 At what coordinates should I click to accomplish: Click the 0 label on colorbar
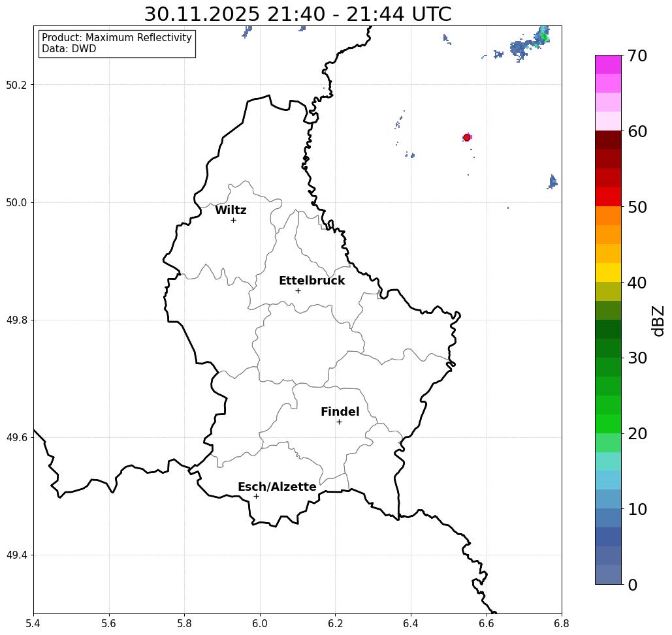[x=633, y=585]
